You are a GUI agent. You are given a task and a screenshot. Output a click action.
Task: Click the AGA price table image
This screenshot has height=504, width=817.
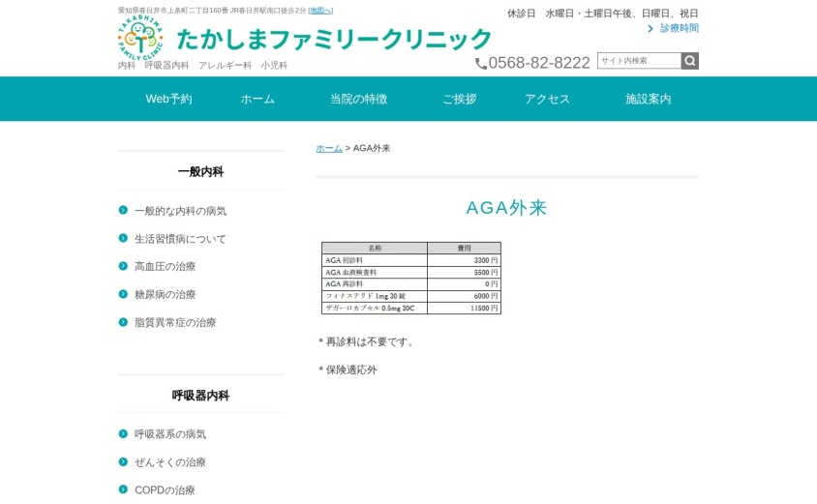click(x=411, y=278)
